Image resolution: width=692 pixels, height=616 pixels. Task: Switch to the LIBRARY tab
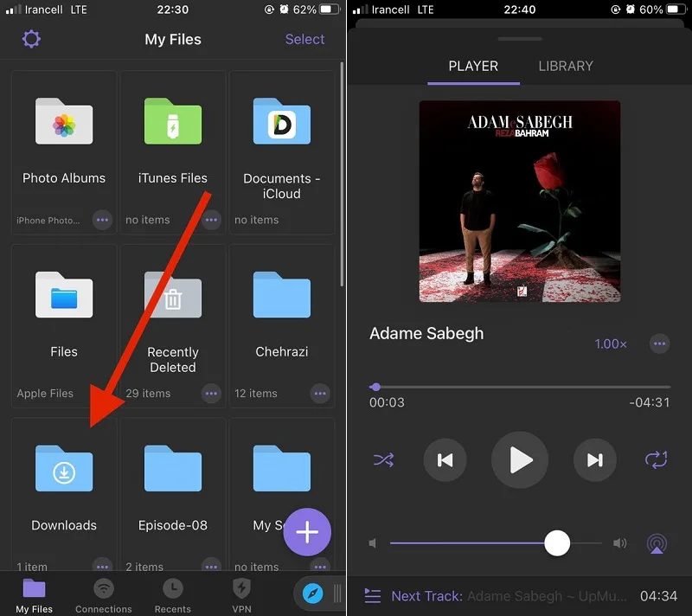(x=566, y=67)
